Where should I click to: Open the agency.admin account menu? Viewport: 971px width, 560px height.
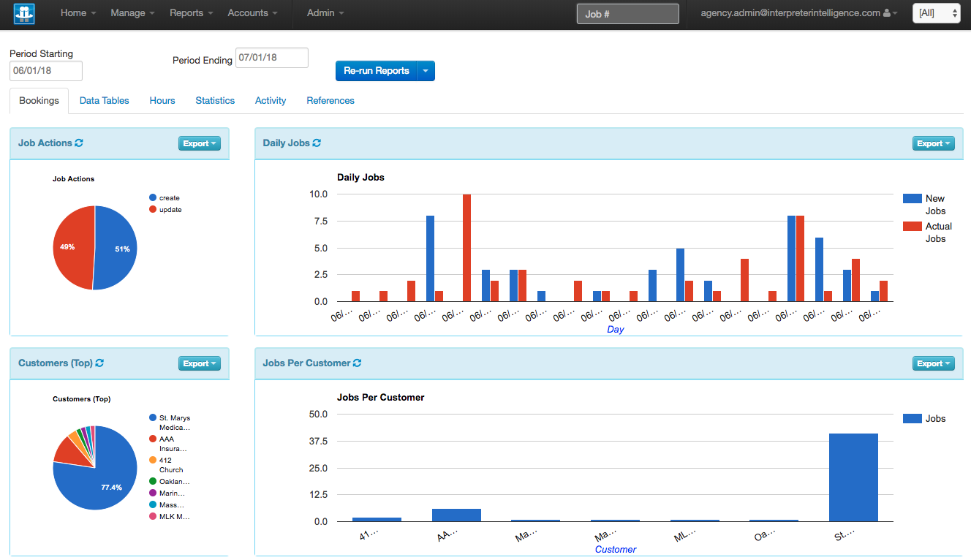(x=798, y=13)
